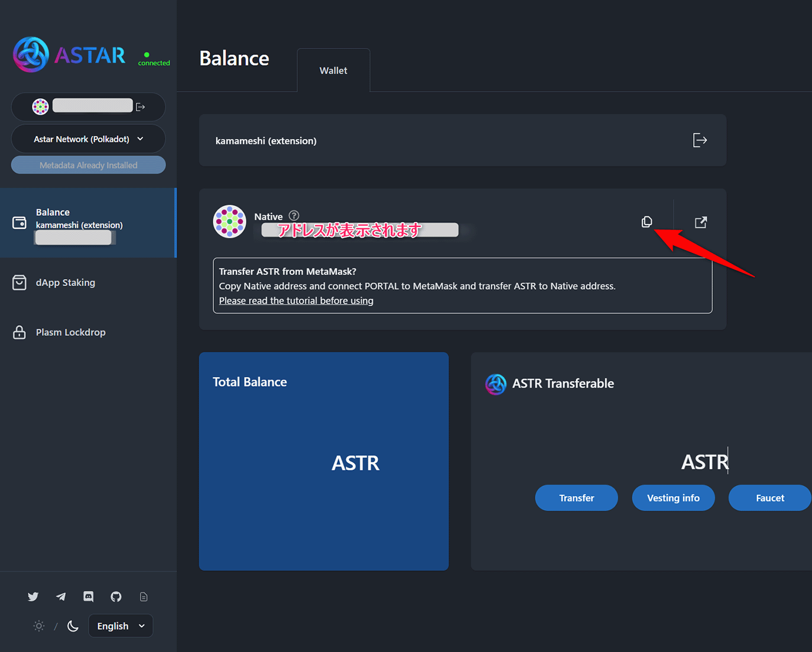Click the kamameshi (extension) account label
Viewport: 812px width, 652px height.
[266, 141]
